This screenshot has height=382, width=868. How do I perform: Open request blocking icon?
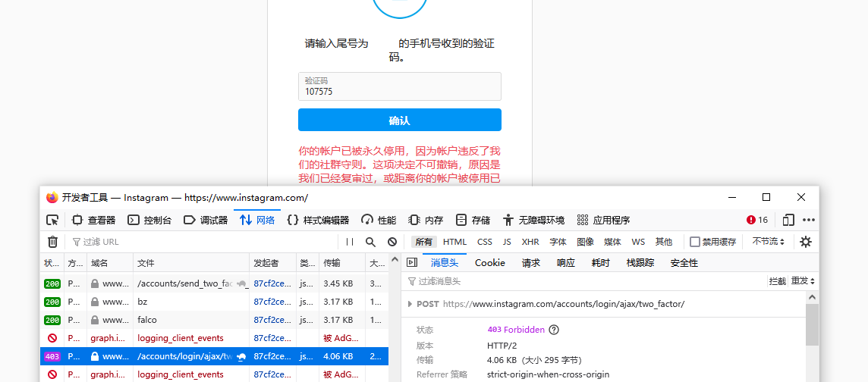point(392,242)
